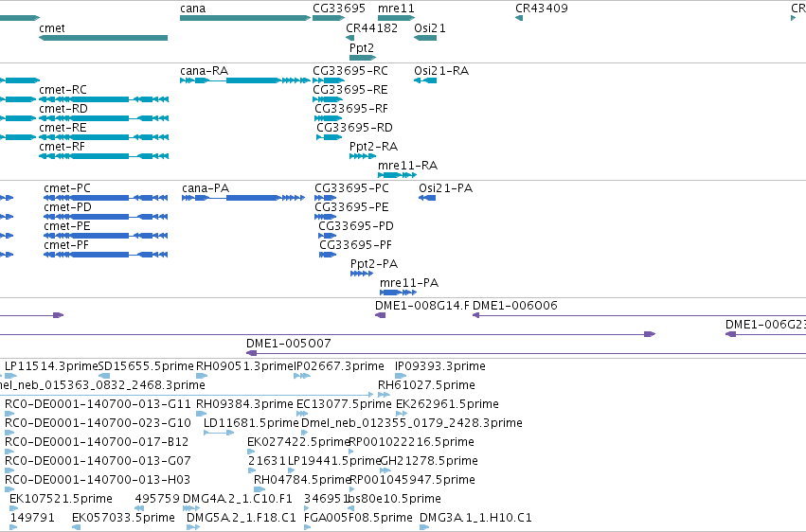Image resolution: width=806 pixels, height=532 pixels.
Task: Select protein cana-PA feature
Action: [243, 198]
